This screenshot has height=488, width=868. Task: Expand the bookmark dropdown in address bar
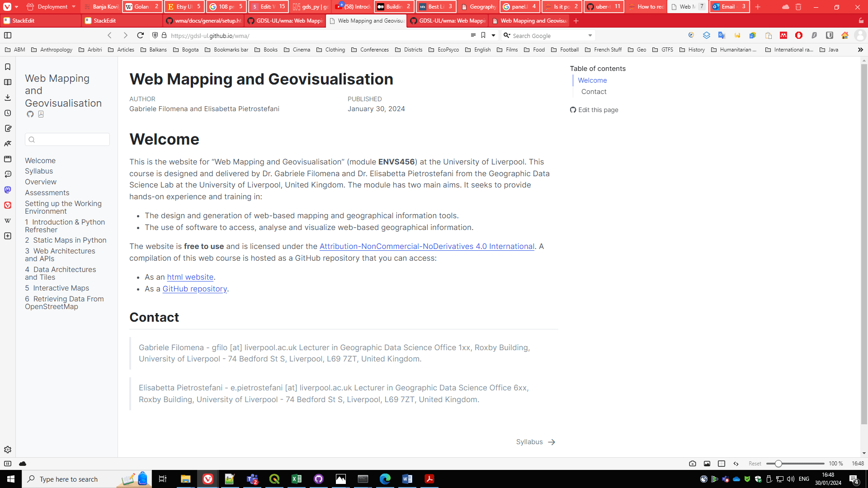[x=493, y=36]
